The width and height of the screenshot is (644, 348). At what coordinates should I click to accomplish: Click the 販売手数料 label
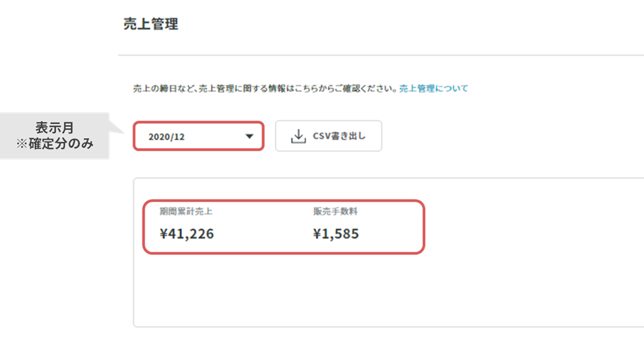pyautogui.click(x=335, y=211)
